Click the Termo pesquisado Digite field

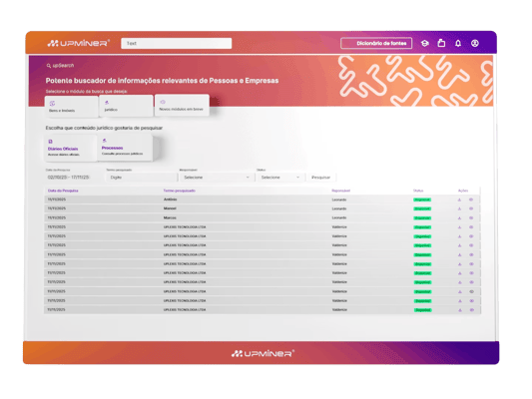(x=142, y=178)
